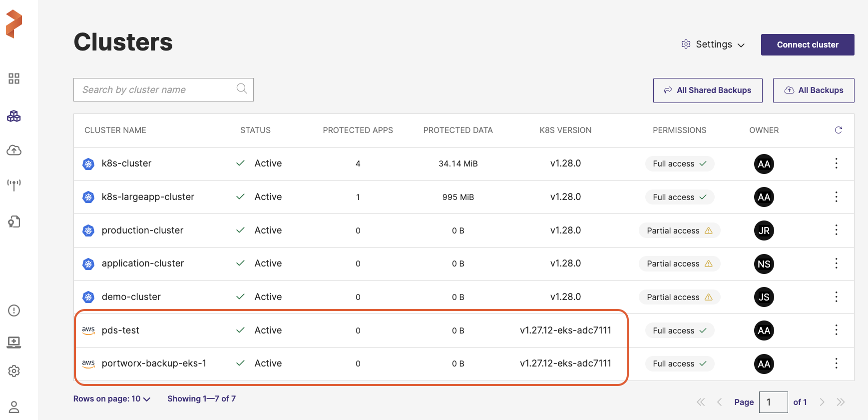Refresh the clusters table with reload icon
This screenshot has height=420, width=868.
(838, 130)
